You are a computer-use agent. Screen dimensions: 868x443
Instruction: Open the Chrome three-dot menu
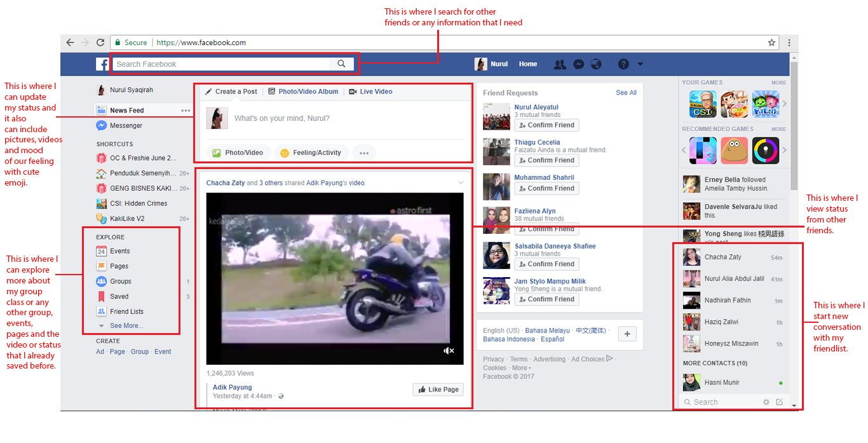[x=789, y=43]
